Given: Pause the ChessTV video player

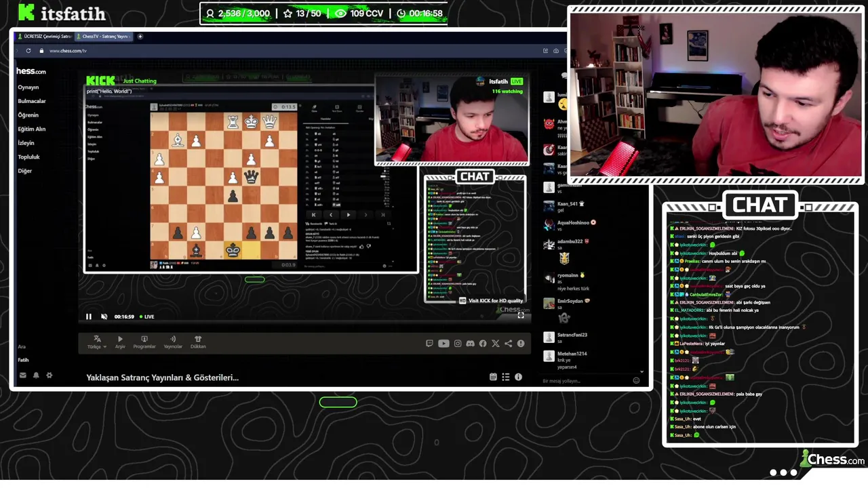Looking at the screenshot, I should coord(89,317).
